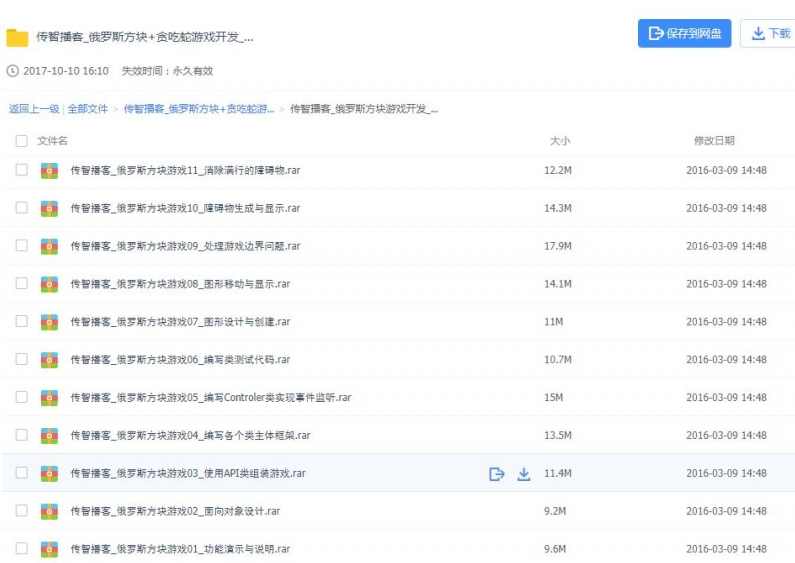Open 全部文件 breadcrumb link
Viewport: 795px width, 563px height.
pos(88,109)
